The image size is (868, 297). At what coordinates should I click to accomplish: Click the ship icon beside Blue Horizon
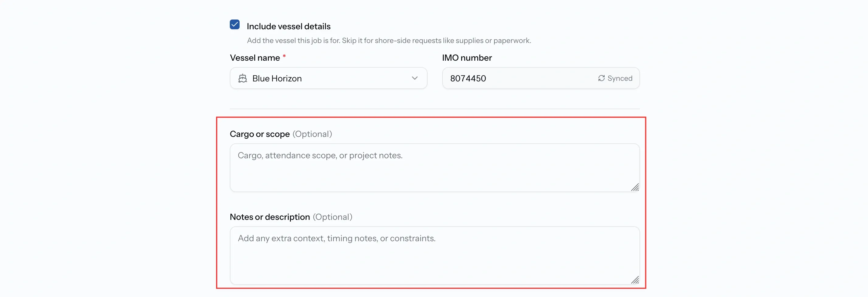coord(243,78)
